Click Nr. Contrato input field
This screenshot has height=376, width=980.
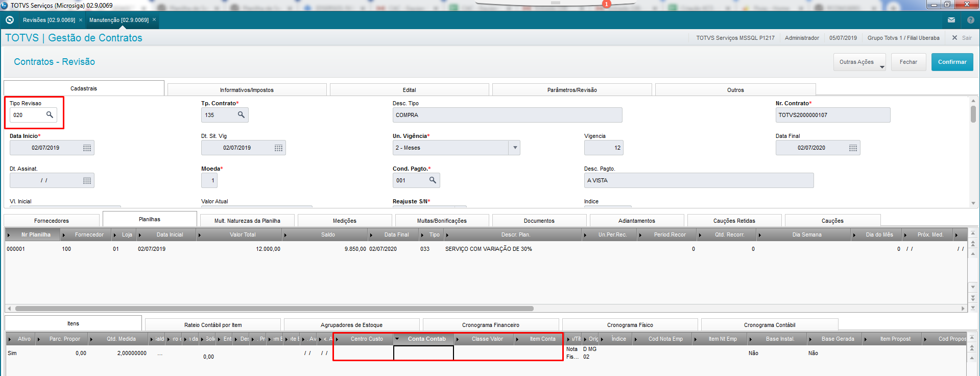pyautogui.click(x=833, y=115)
